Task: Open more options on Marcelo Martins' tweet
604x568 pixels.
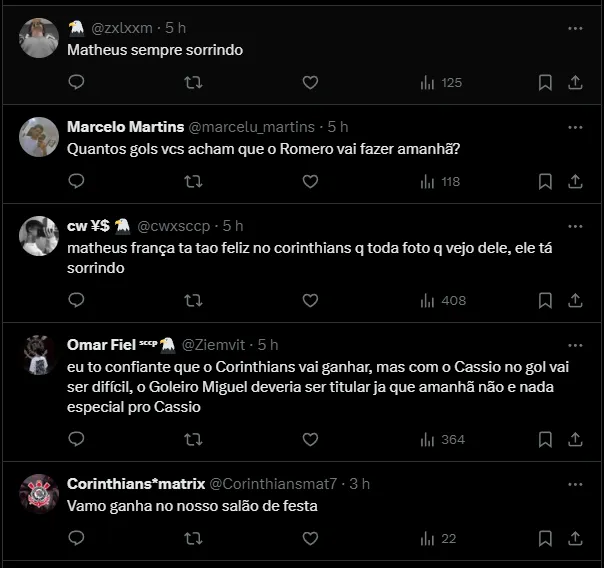Action: (575, 128)
